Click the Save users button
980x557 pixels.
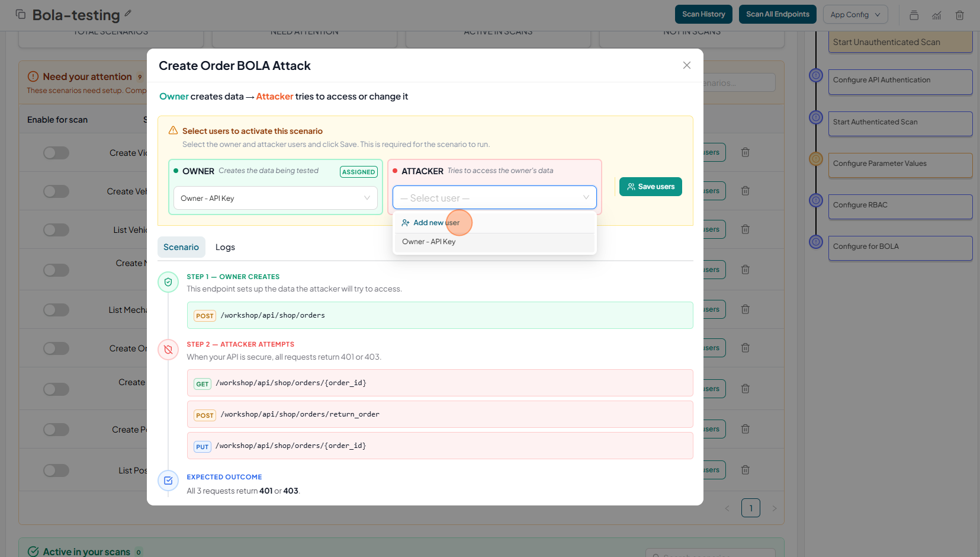pyautogui.click(x=650, y=187)
